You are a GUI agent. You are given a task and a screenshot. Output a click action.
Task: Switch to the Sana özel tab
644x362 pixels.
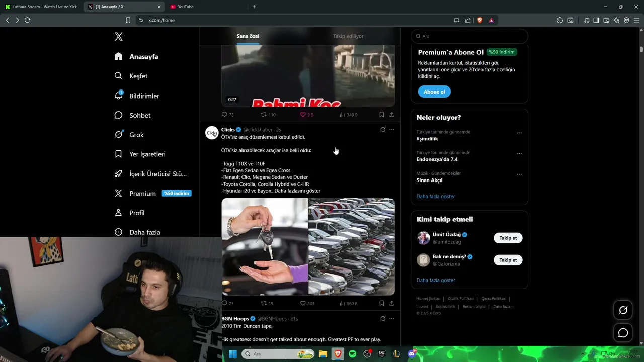tap(248, 36)
